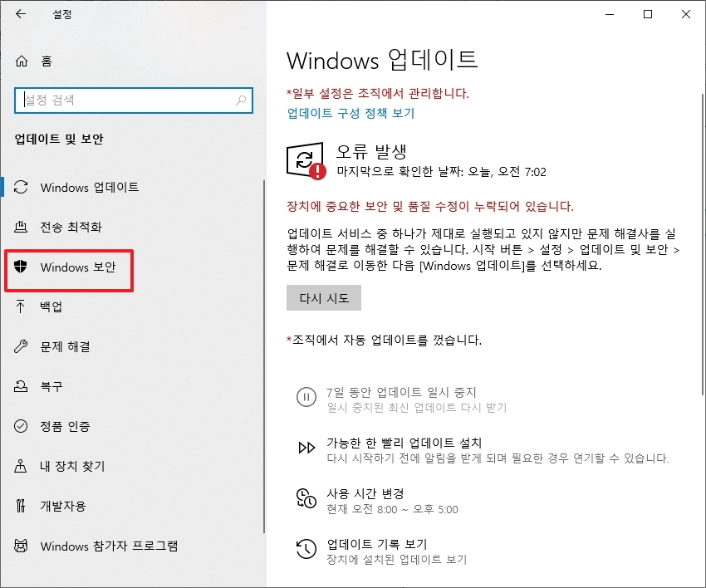Click the *일부 설정은 조직에서 관리합니다 notice

point(378,93)
